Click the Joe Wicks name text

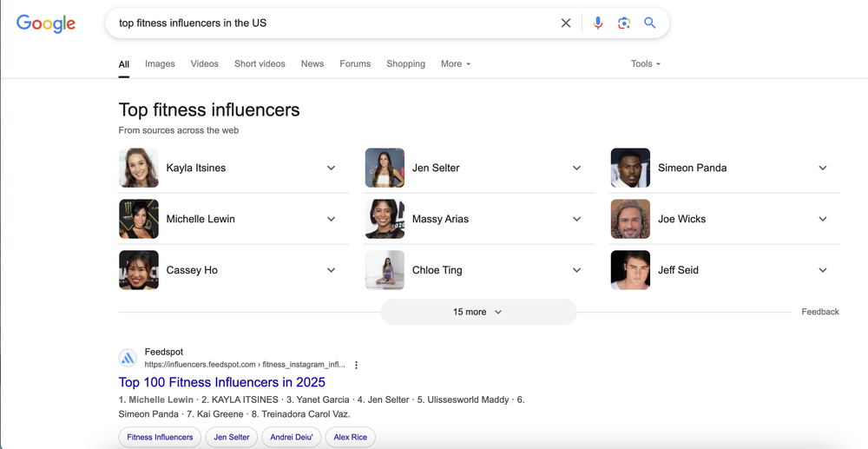[682, 219]
